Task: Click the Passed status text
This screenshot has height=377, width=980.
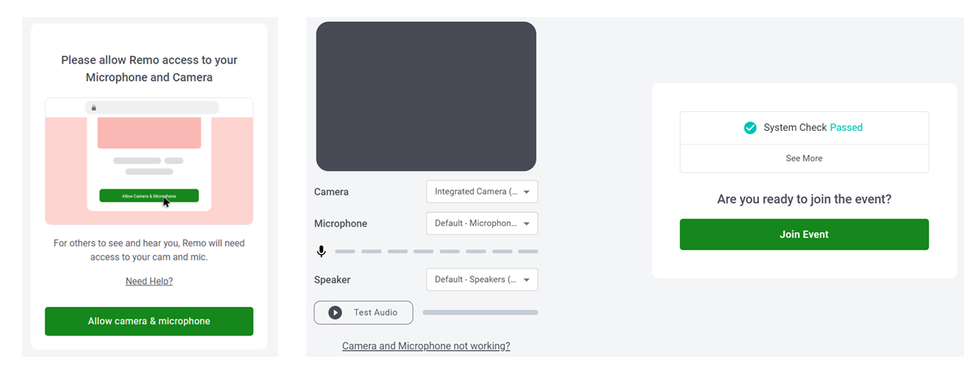Action: pyautogui.click(x=846, y=128)
